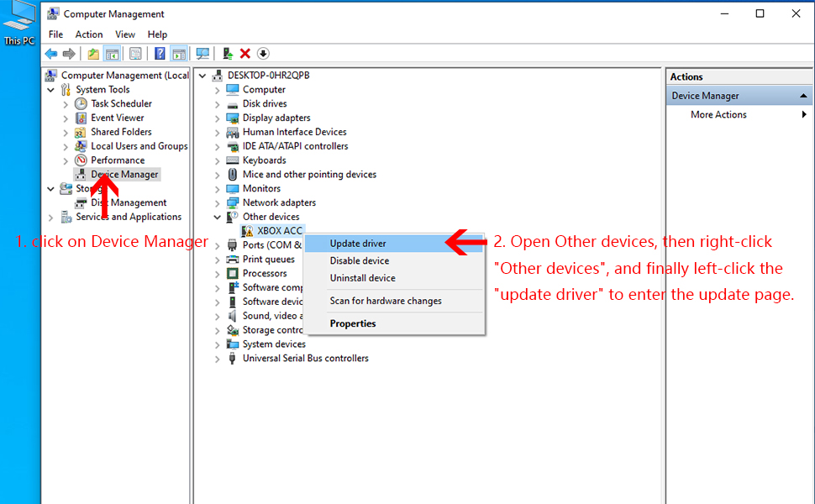The image size is (815, 504).
Task: Click the Properties toolbar icon
Action: pyautogui.click(x=135, y=54)
